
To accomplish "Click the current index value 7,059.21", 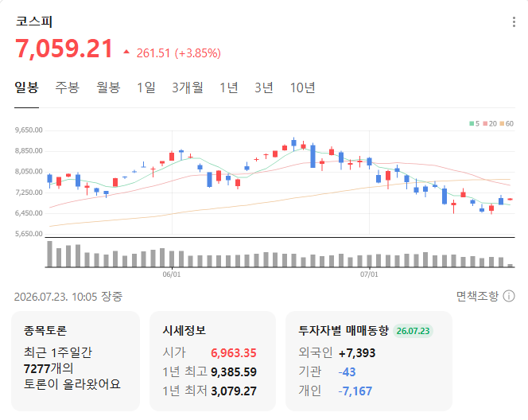I will [x=64, y=49].
